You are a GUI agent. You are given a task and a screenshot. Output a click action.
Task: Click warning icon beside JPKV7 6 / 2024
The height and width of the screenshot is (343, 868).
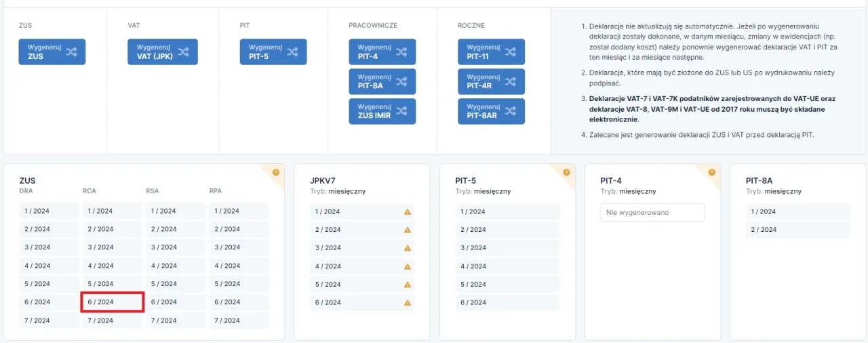(x=408, y=303)
